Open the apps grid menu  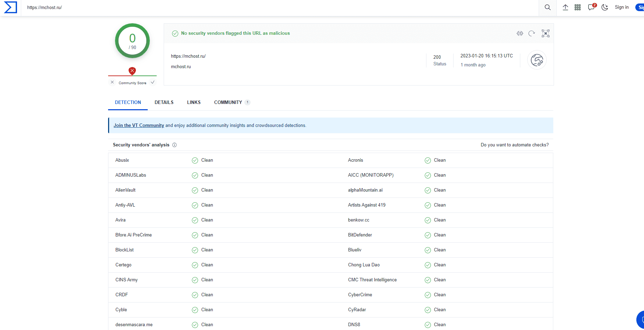click(x=578, y=7)
